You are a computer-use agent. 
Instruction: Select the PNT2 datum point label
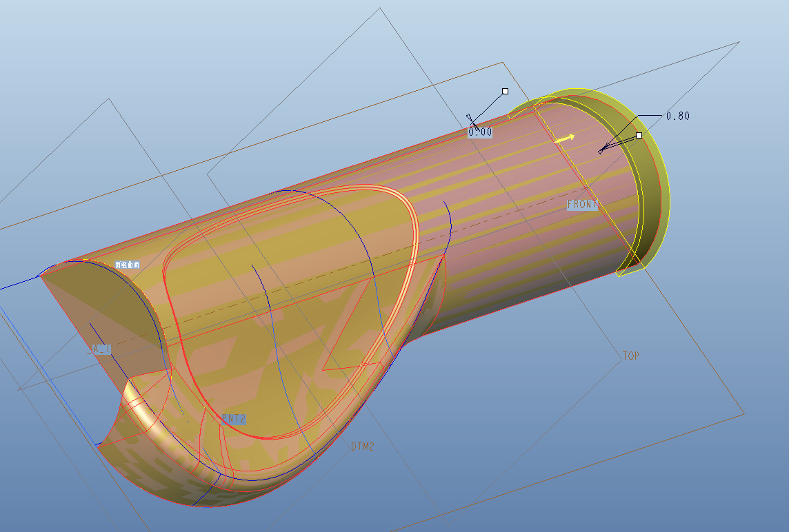(x=234, y=419)
